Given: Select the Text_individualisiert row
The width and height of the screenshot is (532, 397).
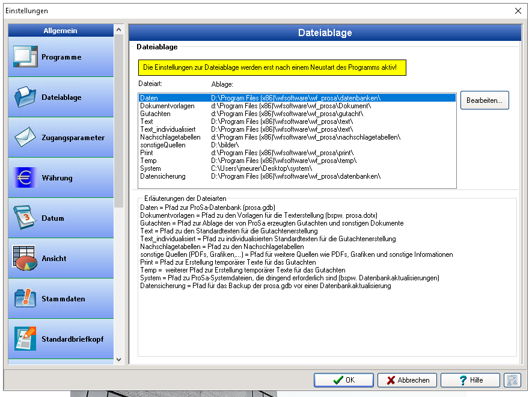Looking at the screenshot, I should 297,129.
